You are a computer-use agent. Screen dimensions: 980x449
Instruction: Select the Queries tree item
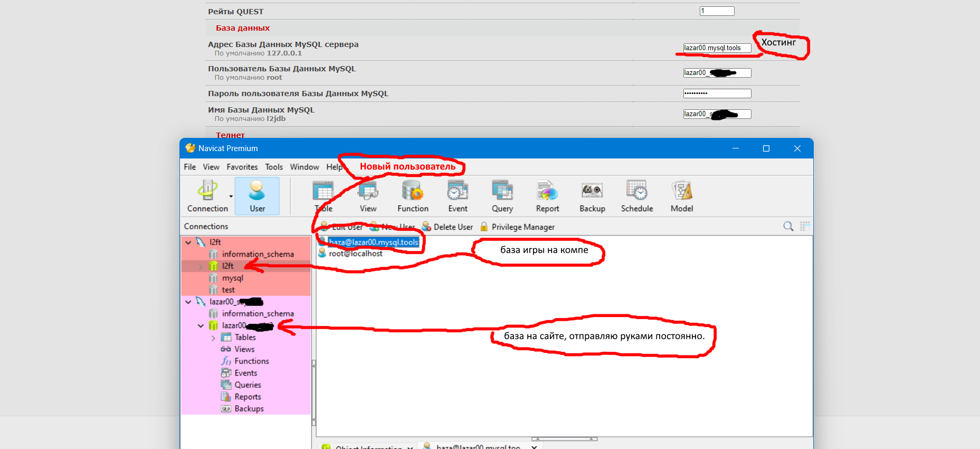248,385
